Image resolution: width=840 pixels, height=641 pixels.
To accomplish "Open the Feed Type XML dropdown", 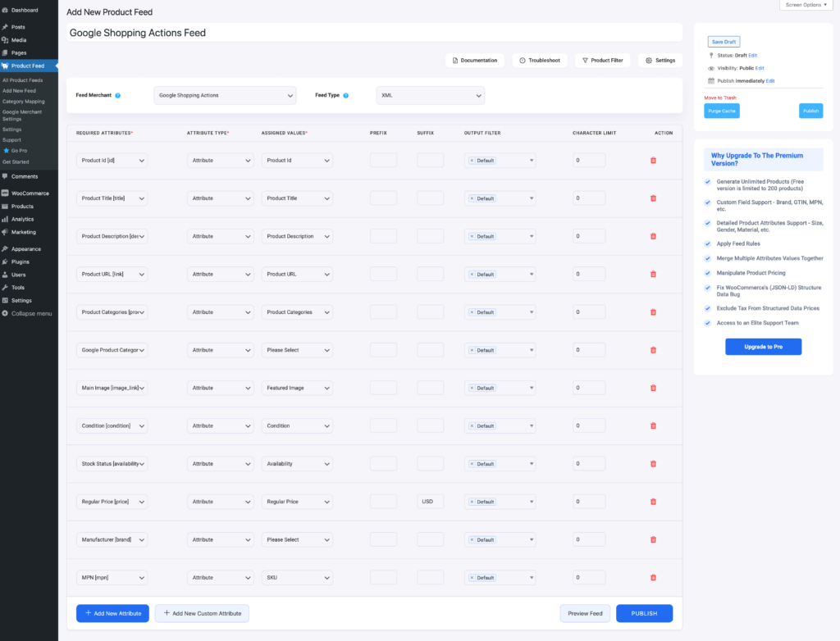I will [430, 95].
